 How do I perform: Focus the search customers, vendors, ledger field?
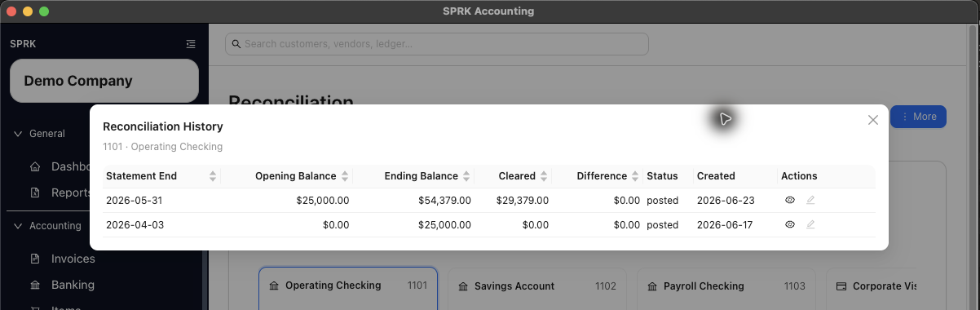437,44
